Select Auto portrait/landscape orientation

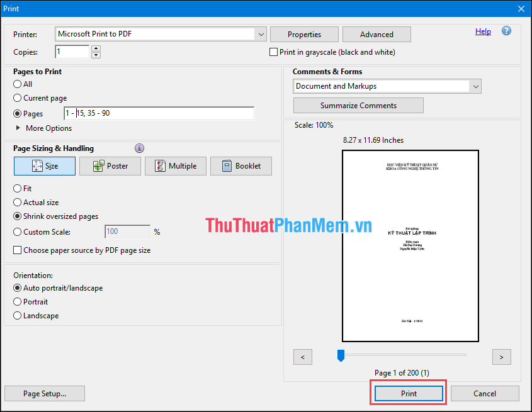pos(17,288)
